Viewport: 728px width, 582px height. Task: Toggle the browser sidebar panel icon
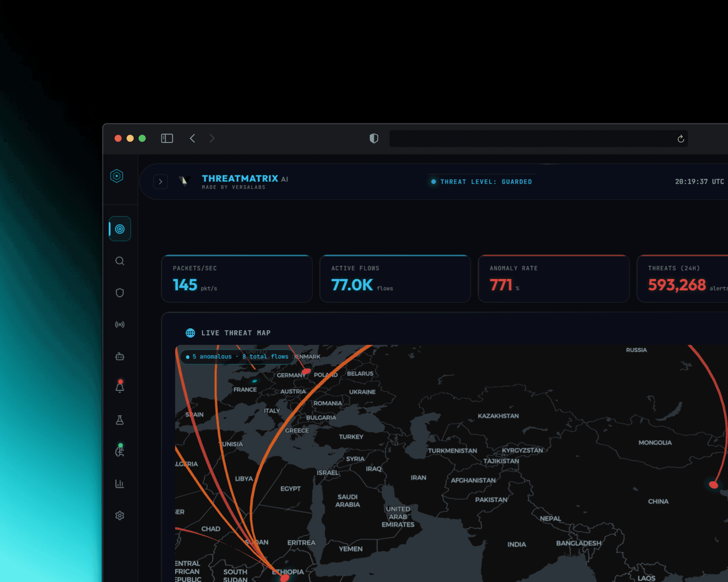click(x=167, y=138)
